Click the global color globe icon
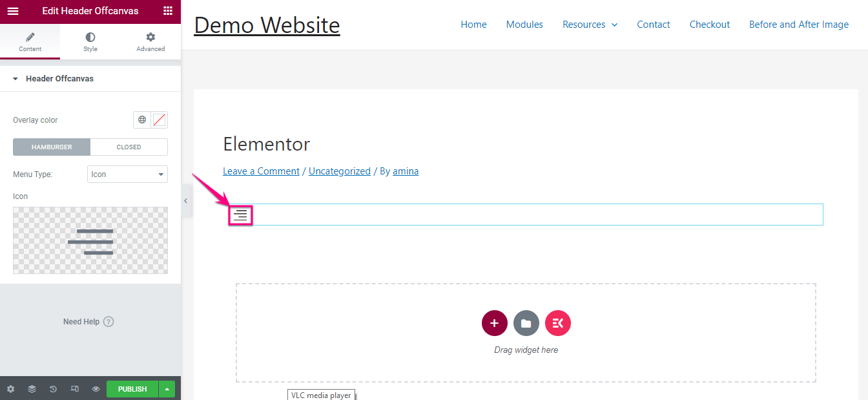868x400 pixels. [142, 120]
